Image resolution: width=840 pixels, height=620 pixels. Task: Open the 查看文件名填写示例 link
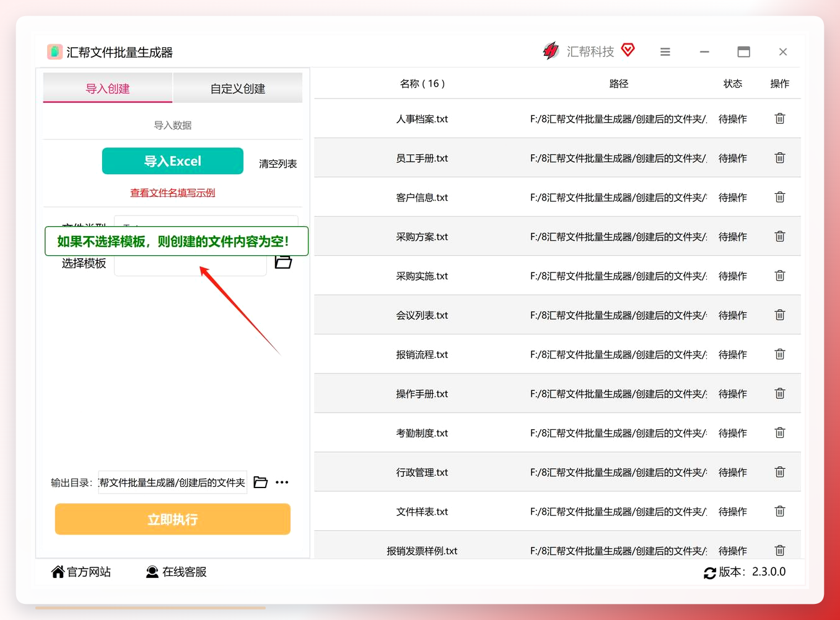pyautogui.click(x=173, y=193)
